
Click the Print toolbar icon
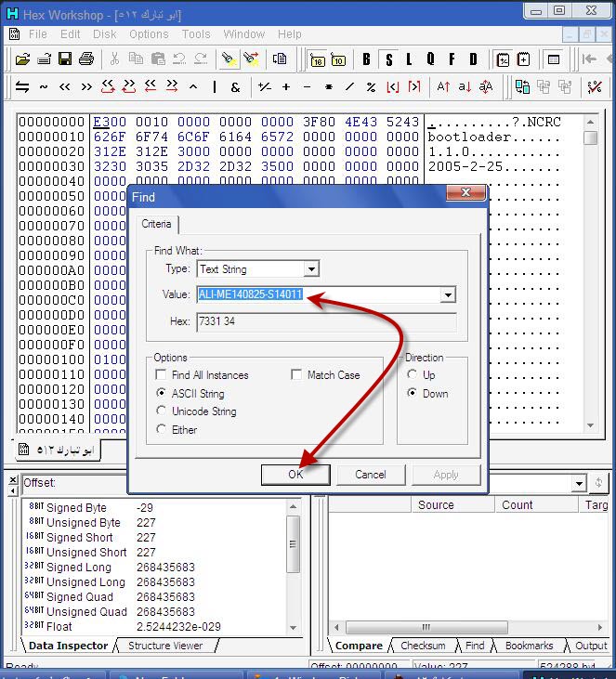pyautogui.click(x=86, y=59)
